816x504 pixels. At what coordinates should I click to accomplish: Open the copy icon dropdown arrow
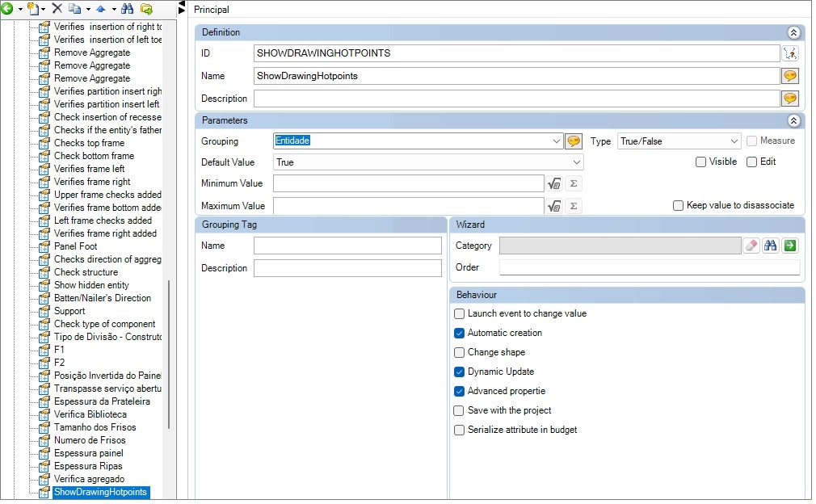pos(88,9)
